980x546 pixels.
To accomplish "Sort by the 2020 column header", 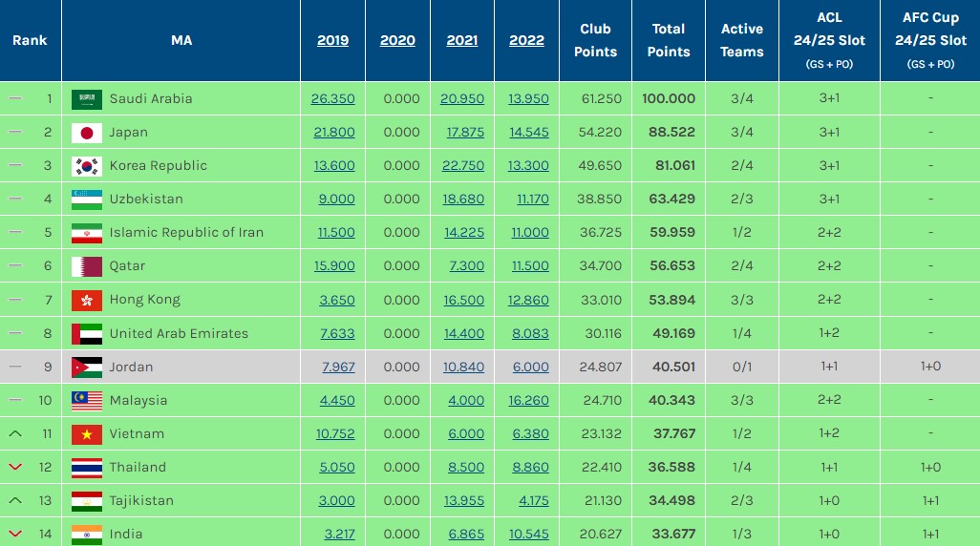I will (397, 40).
